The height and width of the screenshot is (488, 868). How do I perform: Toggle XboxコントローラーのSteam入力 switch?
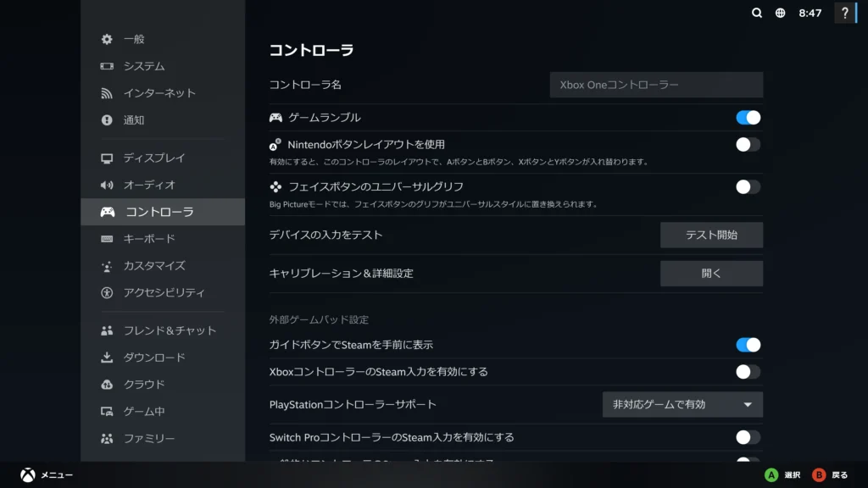click(x=748, y=371)
